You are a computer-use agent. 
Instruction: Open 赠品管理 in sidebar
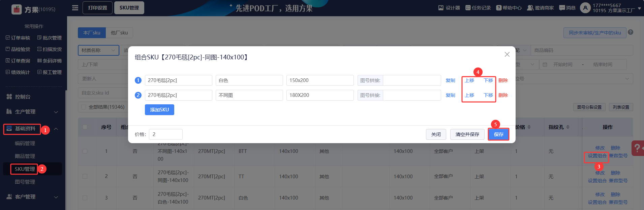tap(25, 156)
